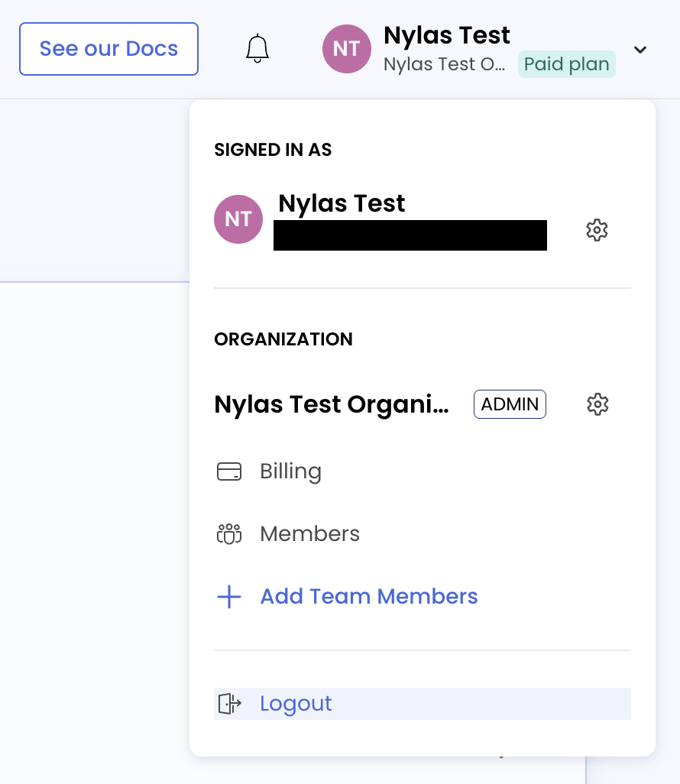The image size is (680, 784).
Task: Select the Members menu entry
Action: click(x=309, y=533)
